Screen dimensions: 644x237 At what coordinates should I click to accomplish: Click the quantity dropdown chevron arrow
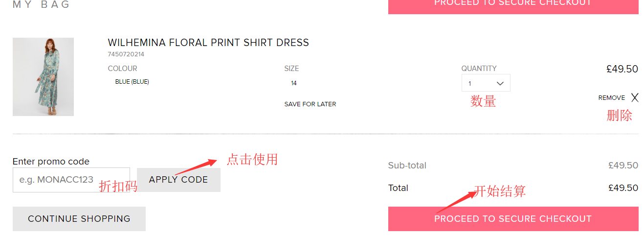[x=500, y=83]
